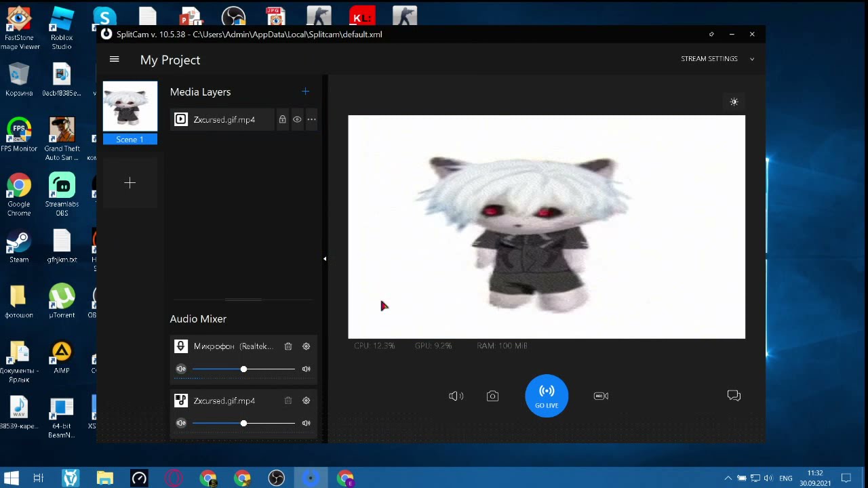The height and width of the screenshot is (488, 868).
Task: Open AIMP desktop shortcut
Action: coord(62,357)
